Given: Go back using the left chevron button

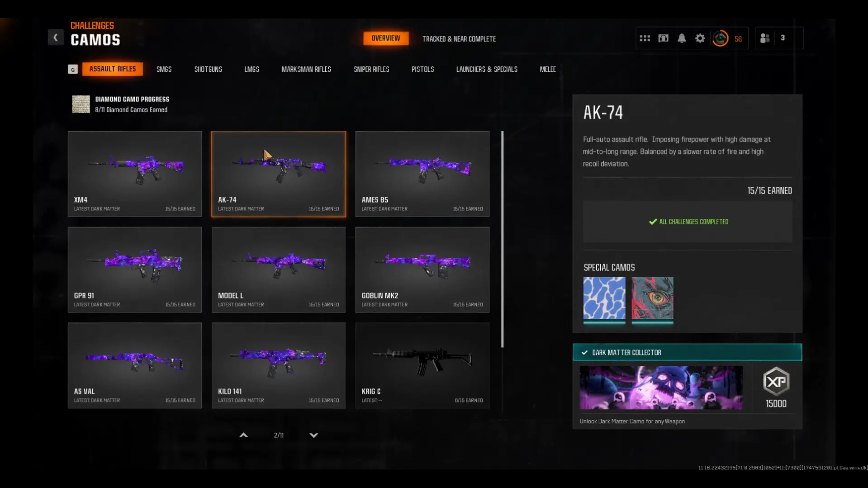Looking at the screenshot, I should coord(56,38).
